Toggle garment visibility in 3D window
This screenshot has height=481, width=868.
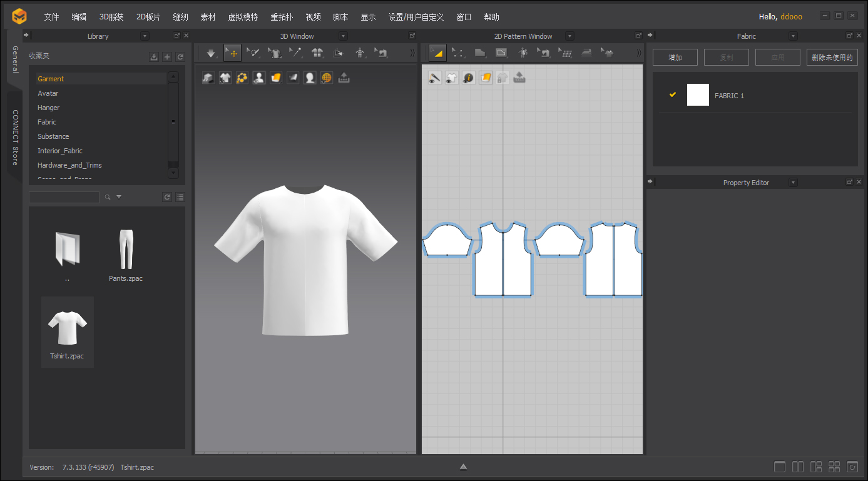(225, 78)
